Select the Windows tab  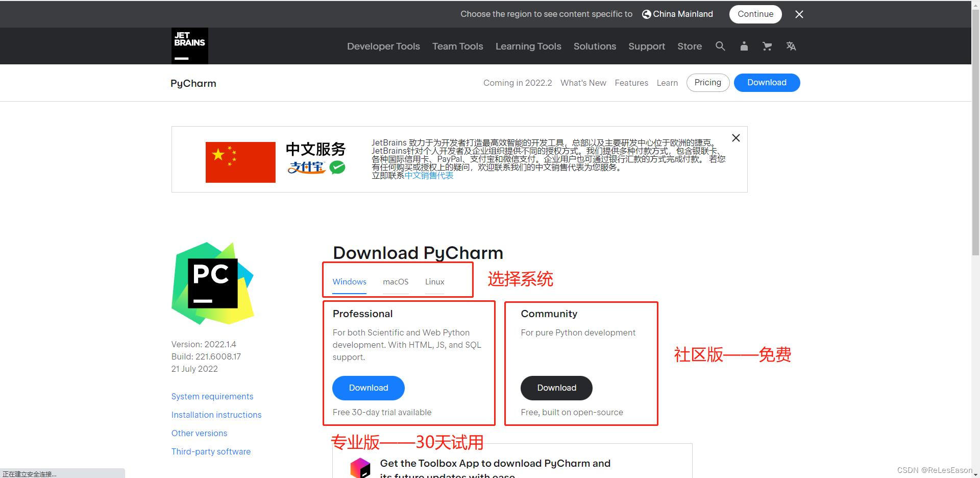(350, 282)
